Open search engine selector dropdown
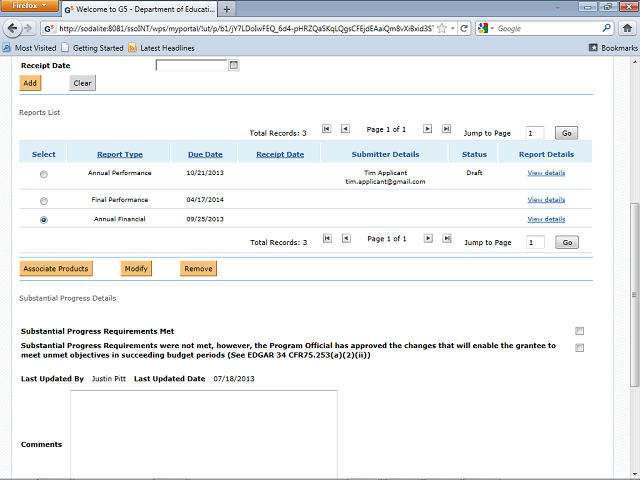This screenshot has height=480, width=640. coord(486,28)
